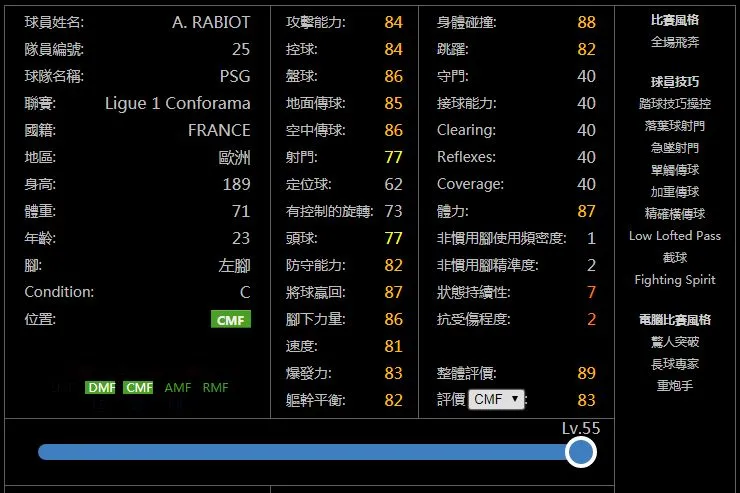Viewport: 740px width, 493px height.
Task: Click the Lv.55 level slider handle
Action: tap(580, 452)
